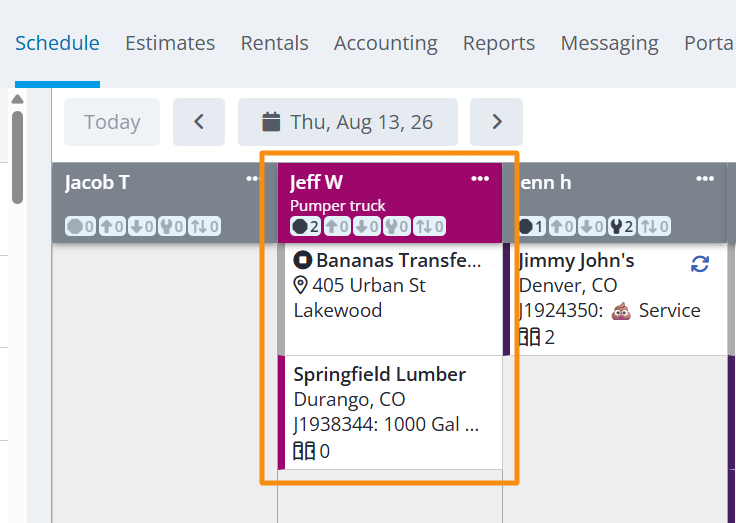736x523 pixels.
Task: Go to the previous day with left chevron
Action: point(199,122)
